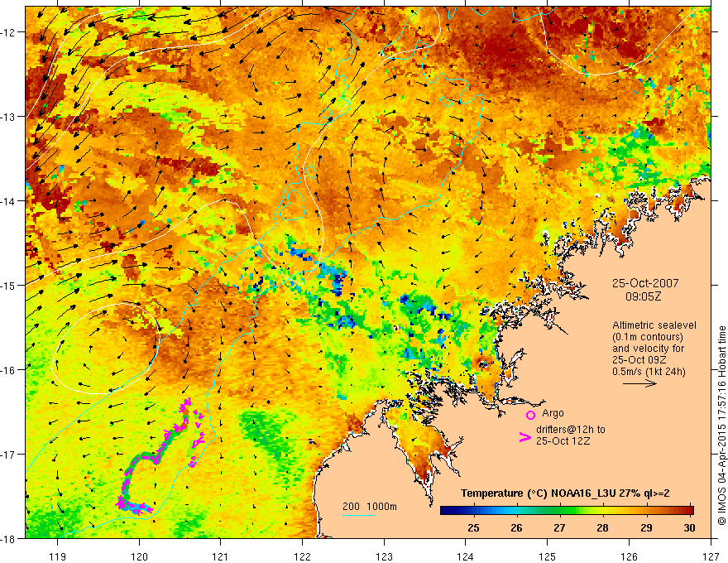Click the longitude axis label 125

(547, 556)
